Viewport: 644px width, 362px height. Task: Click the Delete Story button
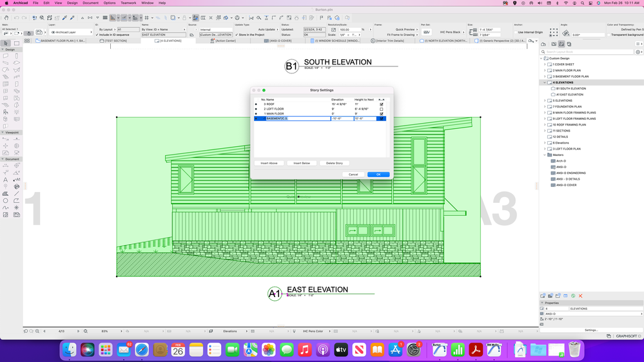point(335,164)
